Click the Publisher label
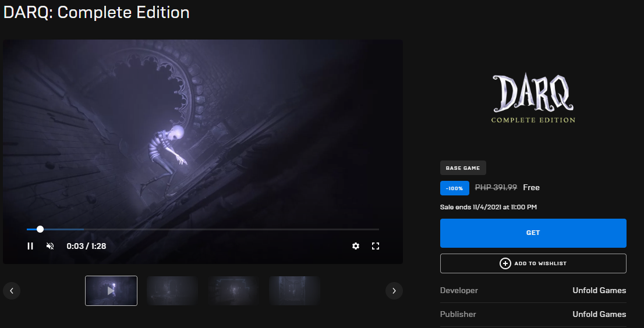The image size is (644, 328). point(458,314)
